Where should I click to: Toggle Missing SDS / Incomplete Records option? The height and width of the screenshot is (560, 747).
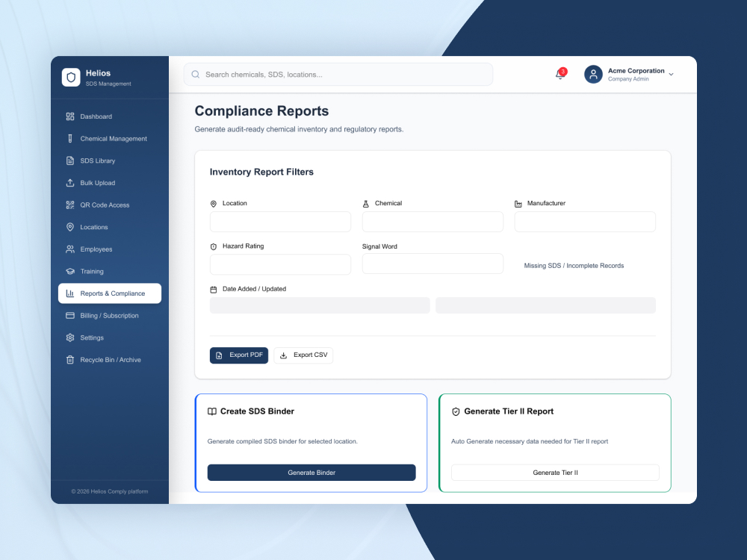click(574, 266)
